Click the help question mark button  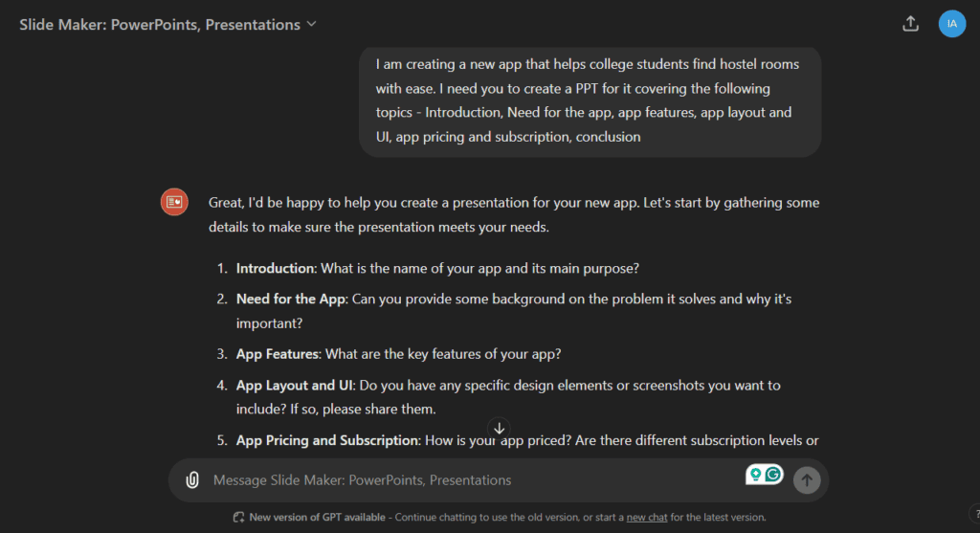975,514
